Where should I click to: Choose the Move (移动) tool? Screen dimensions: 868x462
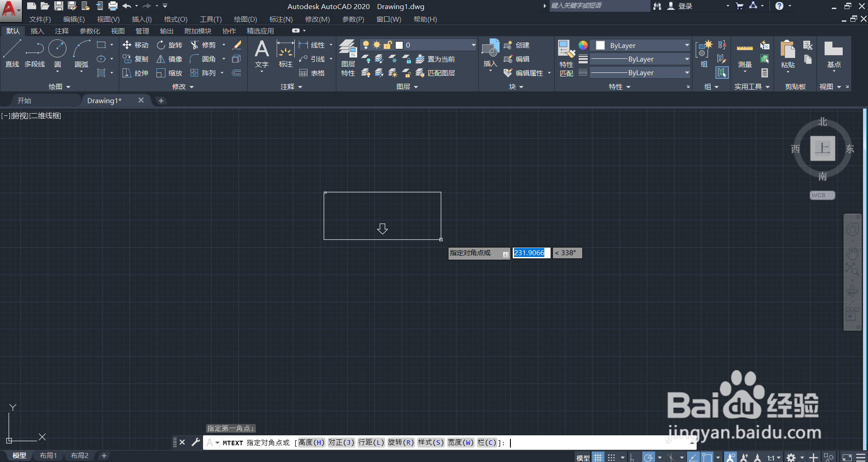(136, 45)
